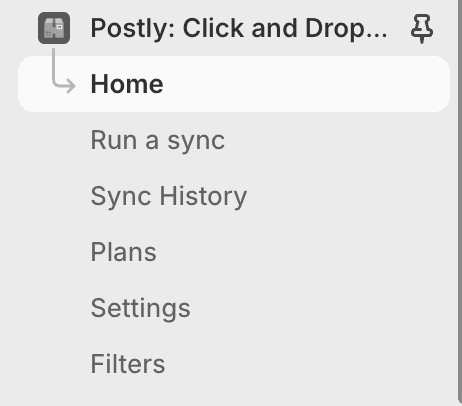Pin the Postly app to navigation
This screenshot has height=406, width=462.
pyautogui.click(x=422, y=28)
